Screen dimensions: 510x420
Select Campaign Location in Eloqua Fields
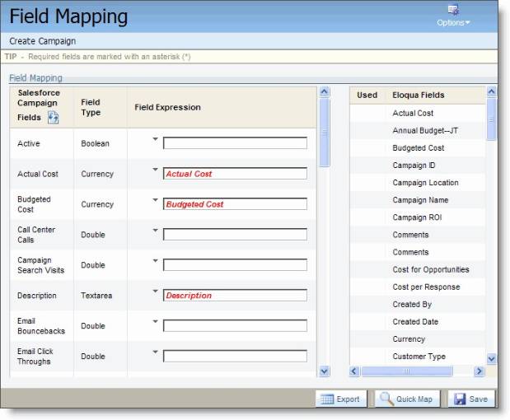[425, 183]
